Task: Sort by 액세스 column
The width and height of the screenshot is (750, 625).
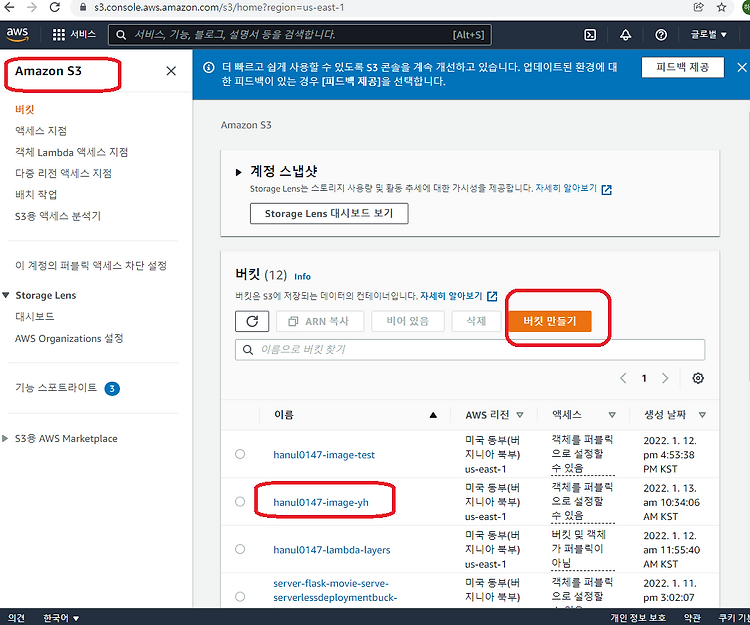Action: click(x=612, y=415)
